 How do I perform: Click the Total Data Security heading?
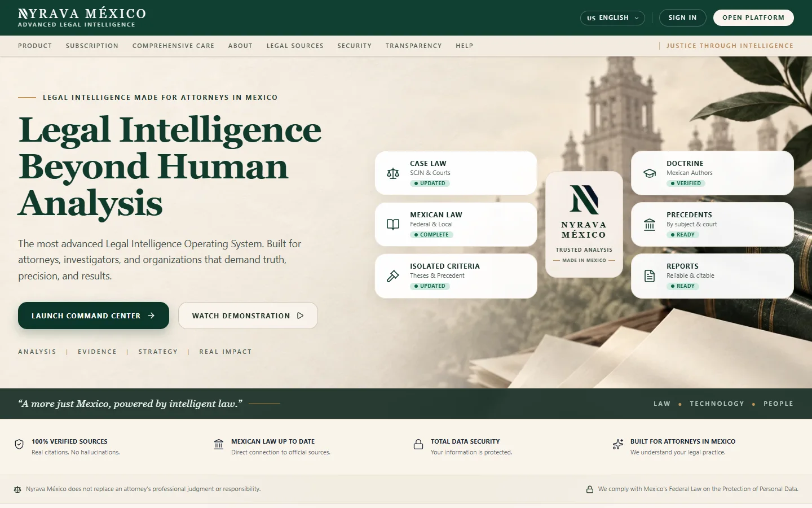(x=465, y=441)
